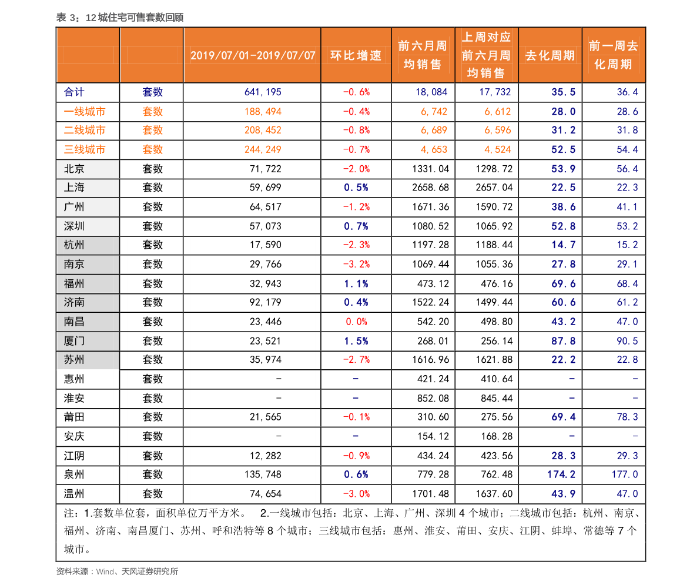Select the 一线城市 row label
The width and height of the screenshot is (700, 588).
85,112
